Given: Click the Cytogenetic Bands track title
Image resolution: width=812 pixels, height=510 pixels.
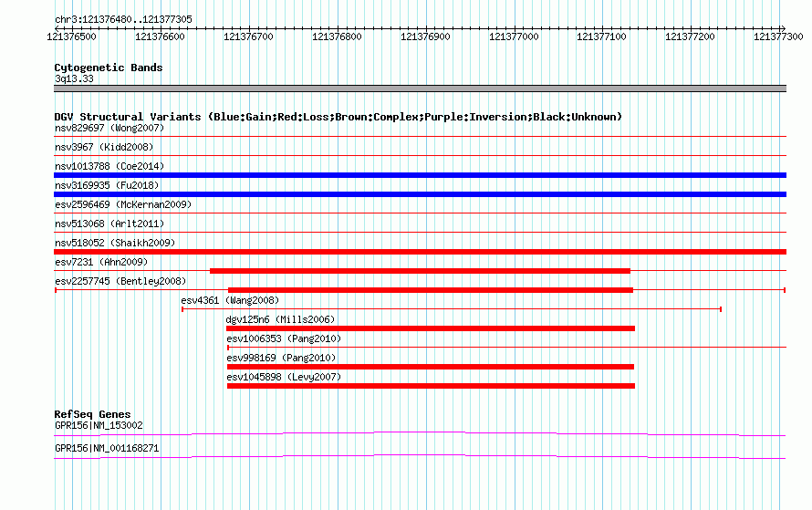Looking at the screenshot, I should tap(109, 68).
